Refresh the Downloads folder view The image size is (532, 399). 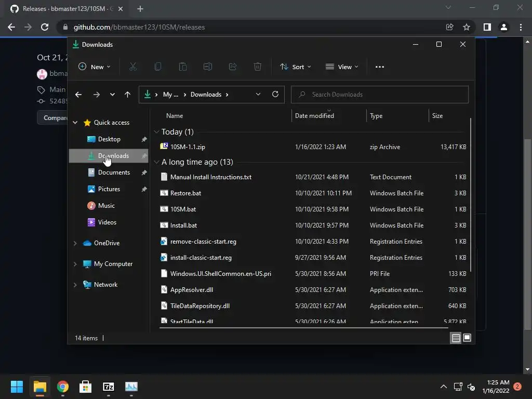click(x=275, y=95)
